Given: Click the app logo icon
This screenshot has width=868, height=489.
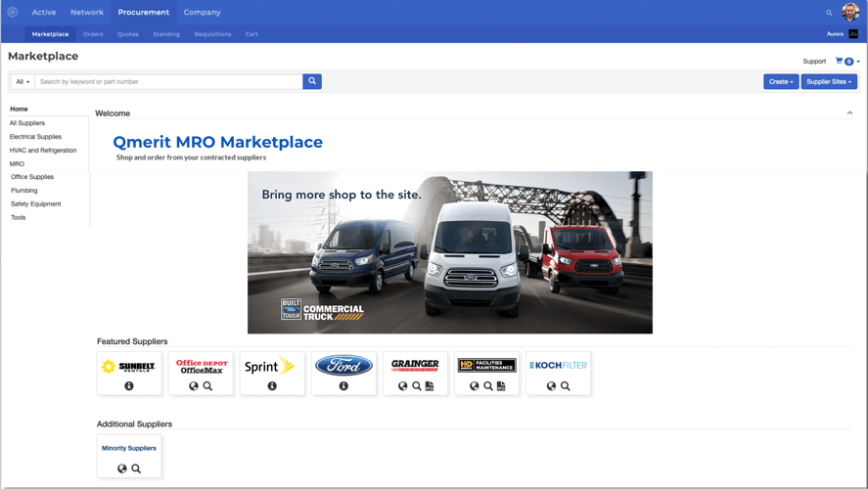Looking at the screenshot, I should point(12,12).
